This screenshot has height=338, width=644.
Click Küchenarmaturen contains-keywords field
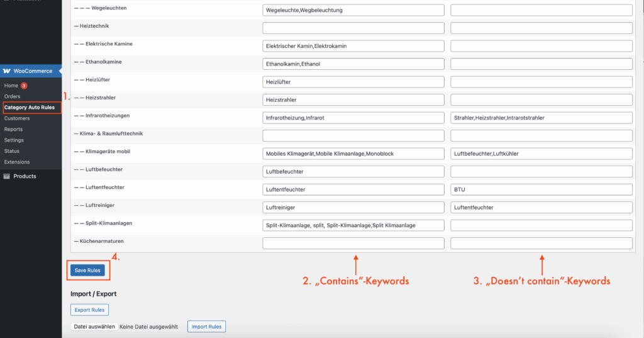(353, 244)
